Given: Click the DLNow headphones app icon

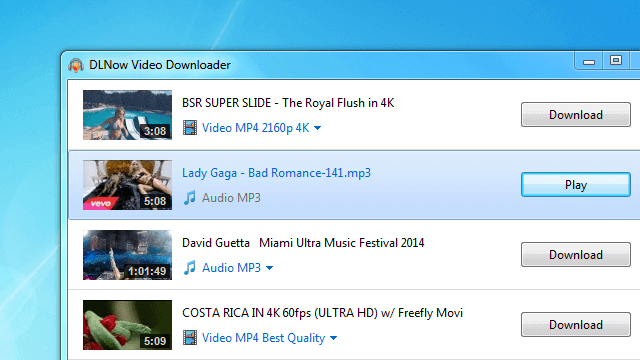Looking at the screenshot, I should coord(76,65).
